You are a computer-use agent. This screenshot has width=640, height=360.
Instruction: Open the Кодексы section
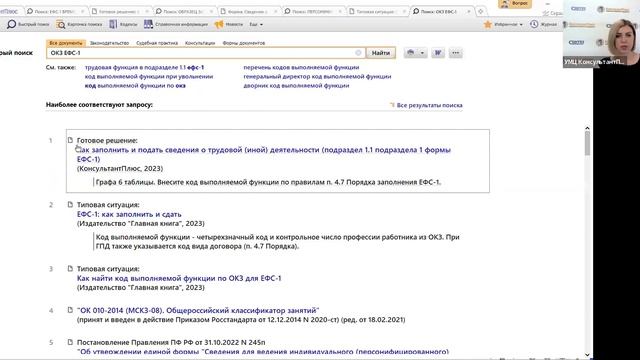(x=123, y=24)
